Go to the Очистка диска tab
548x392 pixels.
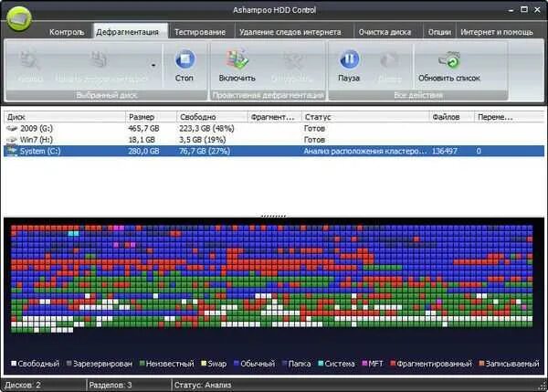(385, 32)
